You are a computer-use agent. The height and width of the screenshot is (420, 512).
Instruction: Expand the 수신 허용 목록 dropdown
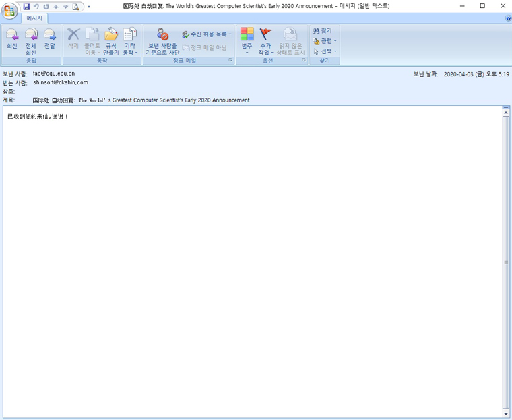click(x=207, y=34)
